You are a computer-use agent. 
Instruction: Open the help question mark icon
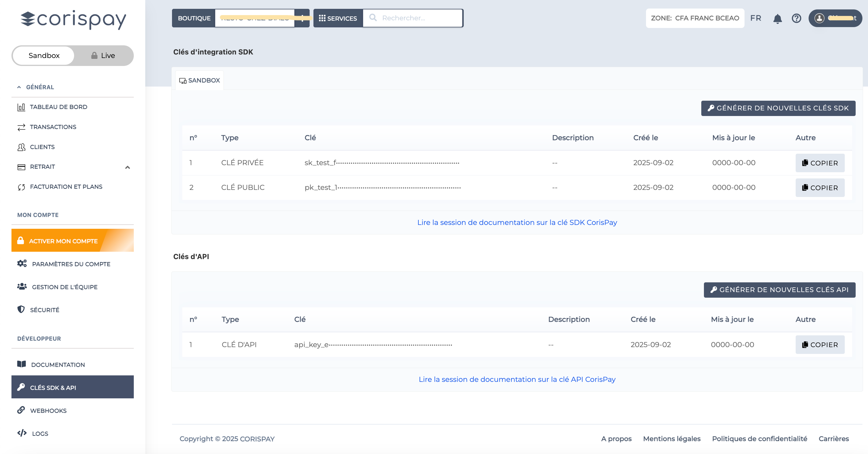(797, 19)
